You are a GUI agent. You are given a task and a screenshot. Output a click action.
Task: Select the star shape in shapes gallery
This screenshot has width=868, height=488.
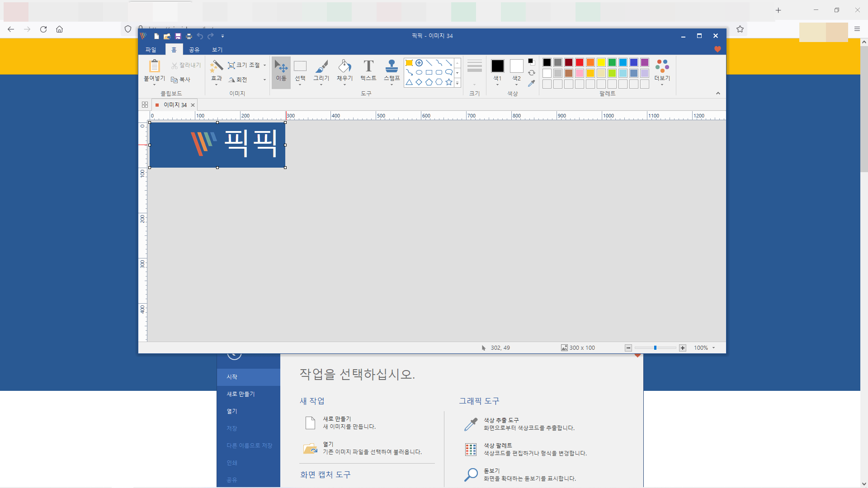[x=449, y=82]
